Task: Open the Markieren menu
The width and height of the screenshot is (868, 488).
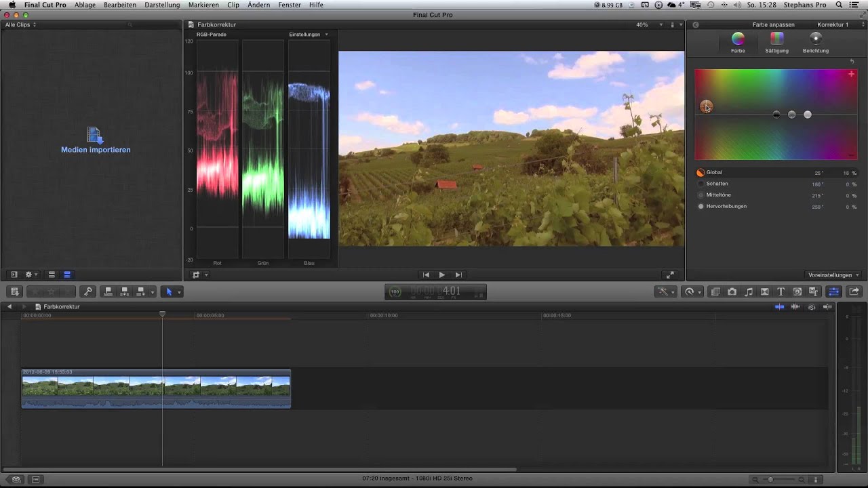Action: coord(203,5)
